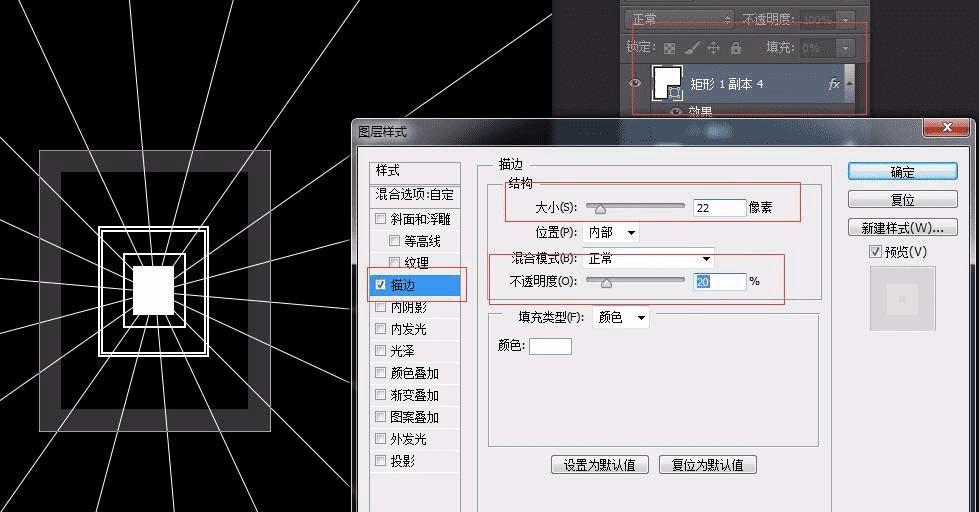This screenshot has height=512, width=979.
Task: Select the layer name 矩形 1 副本 4
Action: (x=726, y=84)
